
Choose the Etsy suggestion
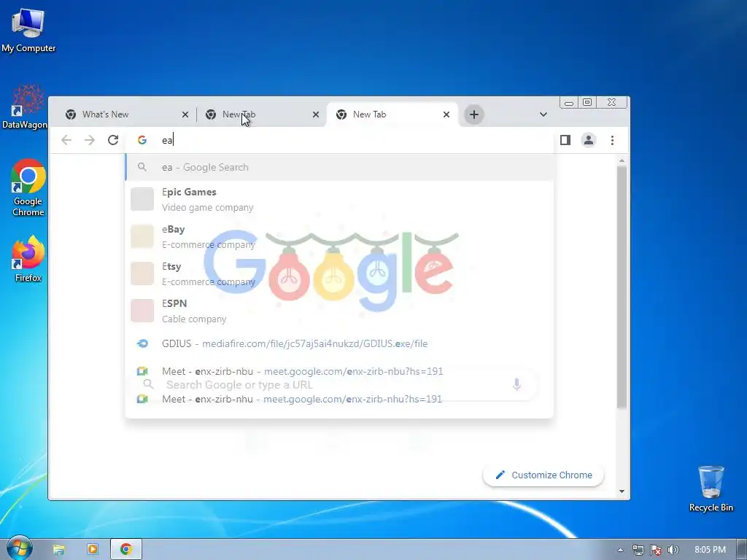pos(339,273)
